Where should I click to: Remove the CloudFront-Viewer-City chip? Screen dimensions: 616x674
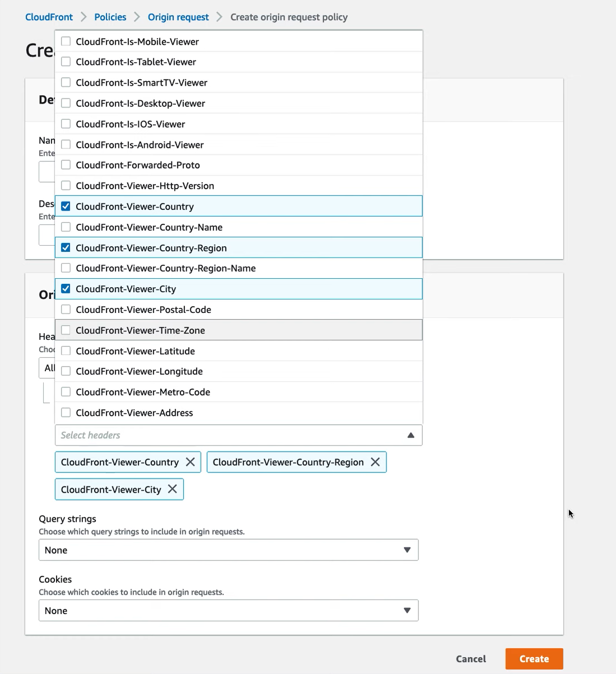[172, 489]
